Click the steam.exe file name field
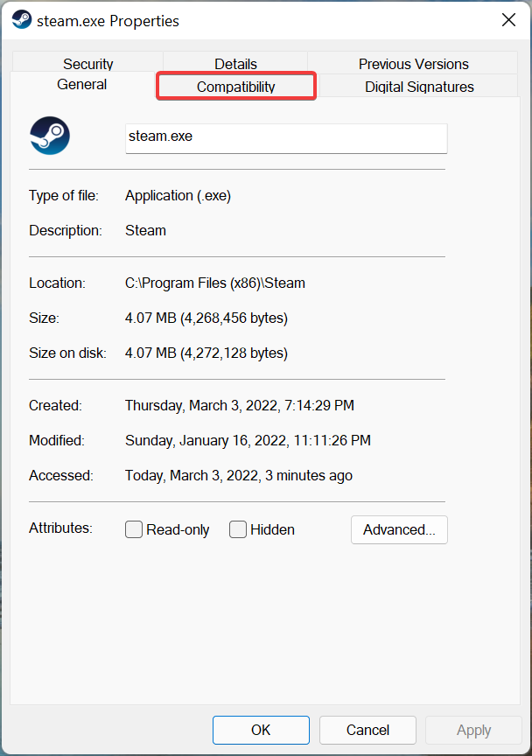 tap(286, 137)
